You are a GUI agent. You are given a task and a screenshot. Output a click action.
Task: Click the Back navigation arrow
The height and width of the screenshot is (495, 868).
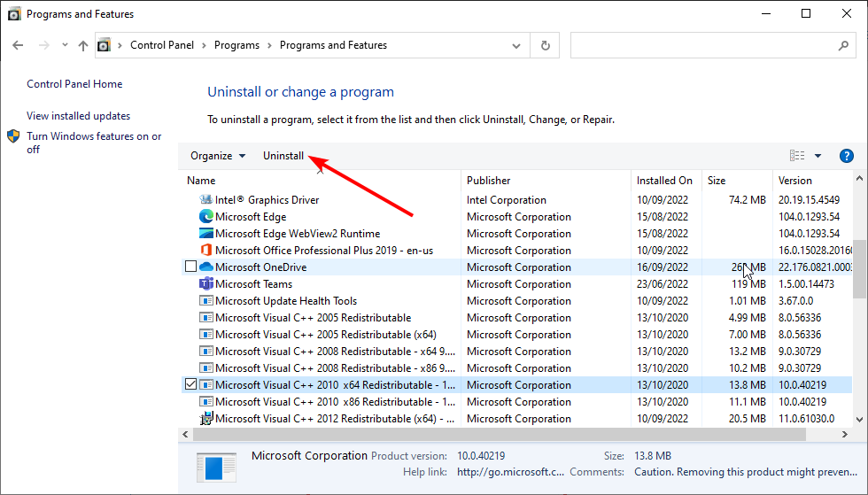18,45
